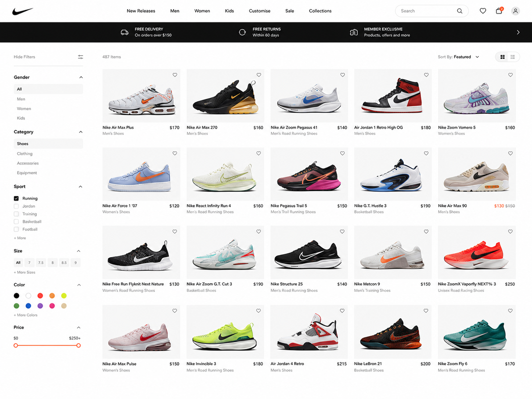Image resolution: width=532 pixels, height=399 pixels.
Task: Select size 9 filter
Action: tap(76, 263)
